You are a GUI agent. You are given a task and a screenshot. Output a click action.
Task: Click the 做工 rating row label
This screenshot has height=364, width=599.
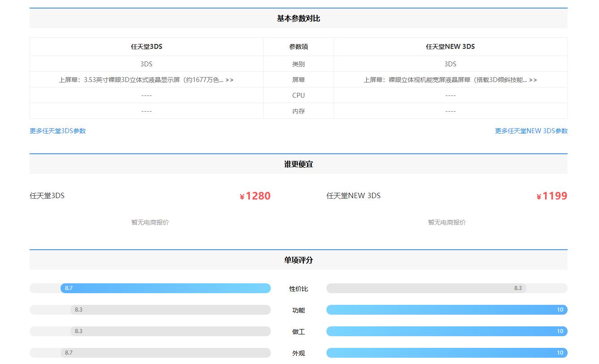[298, 331]
